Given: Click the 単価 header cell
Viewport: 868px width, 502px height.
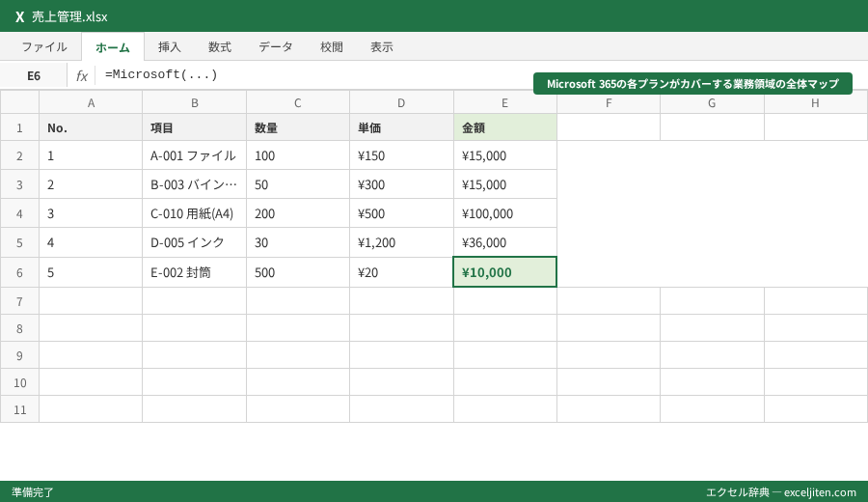Looking at the screenshot, I should (401, 128).
